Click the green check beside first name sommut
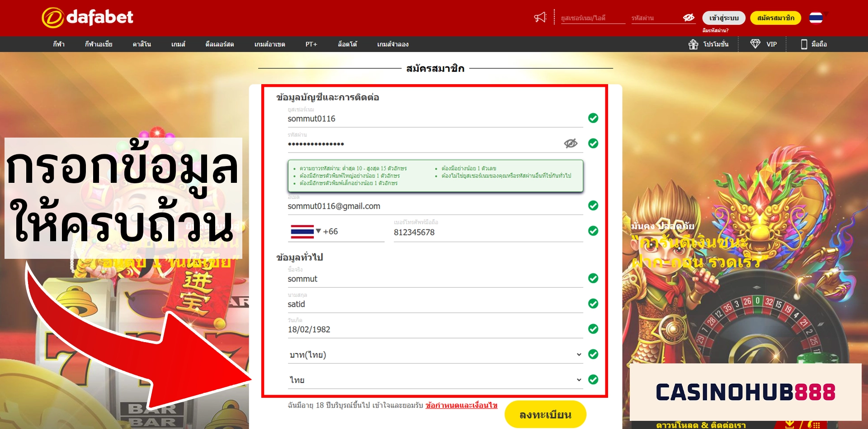Image resolution: width=868 pixels, height=429 pixels. coord(593,278)
